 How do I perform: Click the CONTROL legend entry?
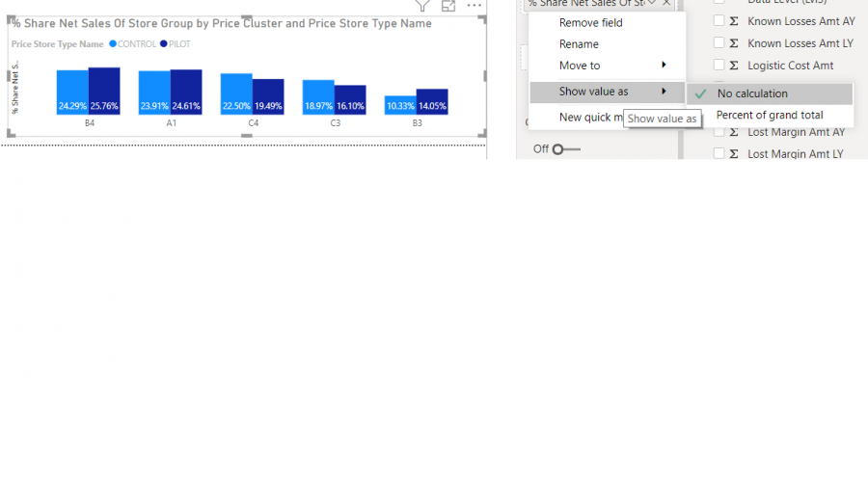point(133,43)
